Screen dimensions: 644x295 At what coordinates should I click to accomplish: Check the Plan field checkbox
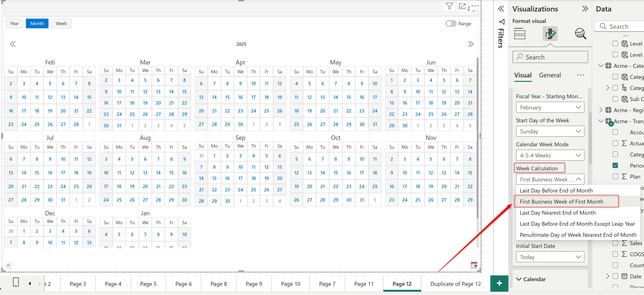[x=615, y=177]
